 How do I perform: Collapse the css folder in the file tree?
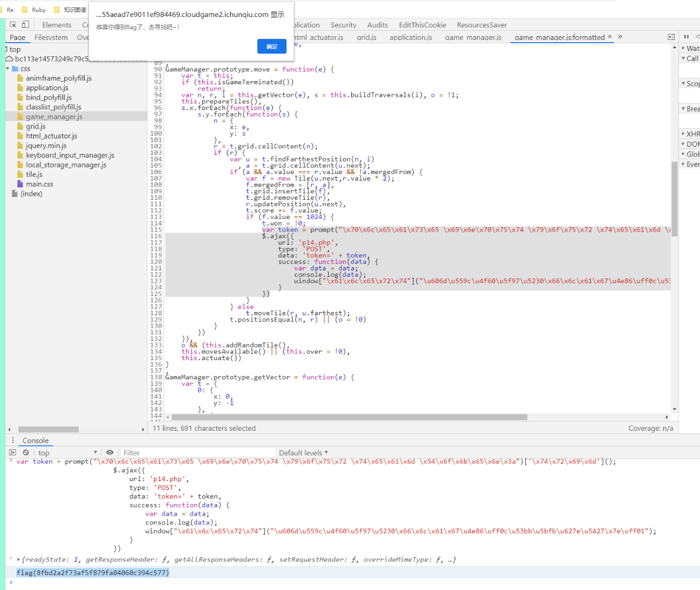(8, 68)
